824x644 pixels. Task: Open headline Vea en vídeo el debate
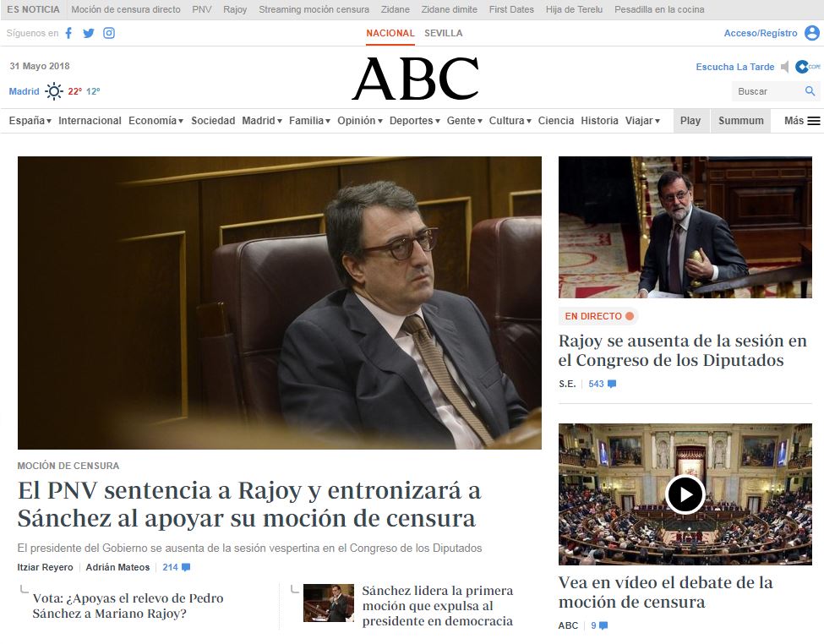(666, 592)
